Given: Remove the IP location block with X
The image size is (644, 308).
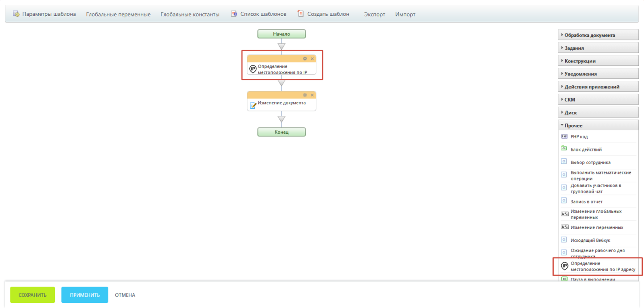Looking at the screenshot, I should point(312,59).
